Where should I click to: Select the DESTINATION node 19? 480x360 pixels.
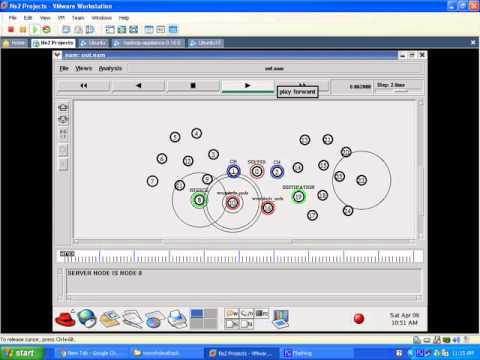pyautogui.click(x=299, y=197)
